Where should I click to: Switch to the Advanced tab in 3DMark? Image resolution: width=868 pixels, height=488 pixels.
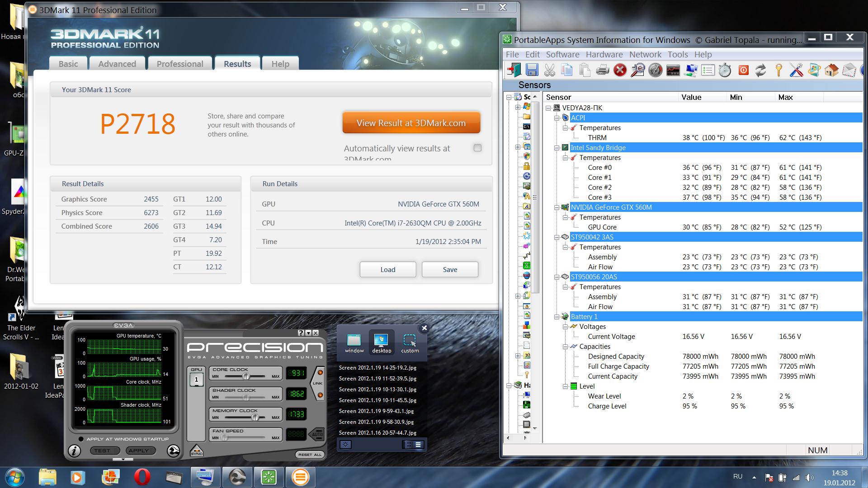coord(117,64)
